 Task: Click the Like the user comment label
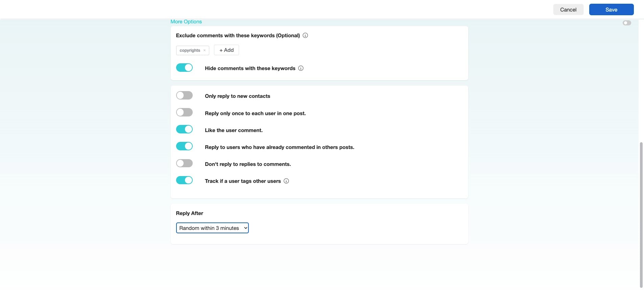(234, 130)
